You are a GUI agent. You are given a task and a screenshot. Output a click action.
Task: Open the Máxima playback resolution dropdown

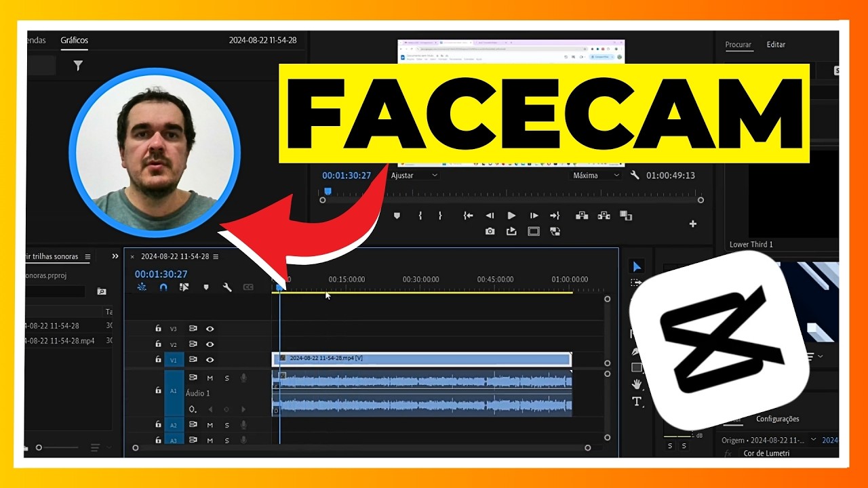pos(597,175)
